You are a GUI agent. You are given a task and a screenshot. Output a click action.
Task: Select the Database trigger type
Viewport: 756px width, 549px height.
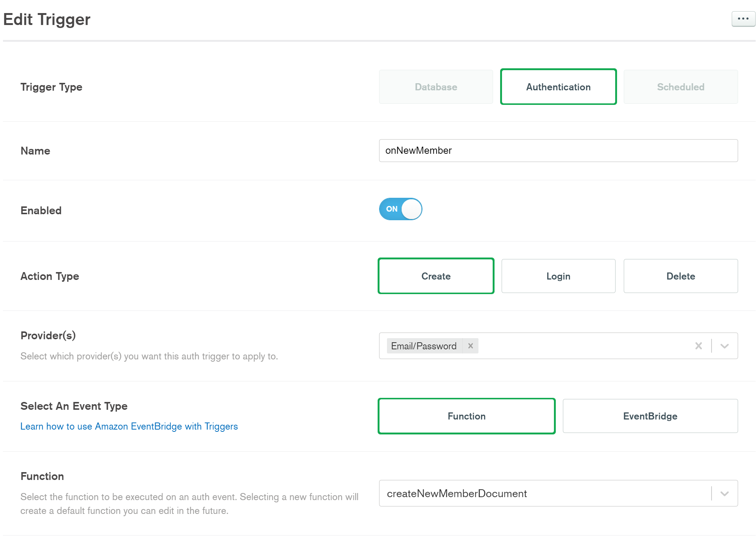(x=436, y=87)
